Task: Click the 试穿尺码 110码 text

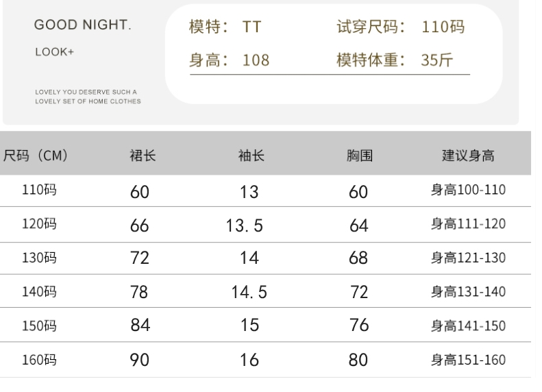Action: (x=400, y=28)
